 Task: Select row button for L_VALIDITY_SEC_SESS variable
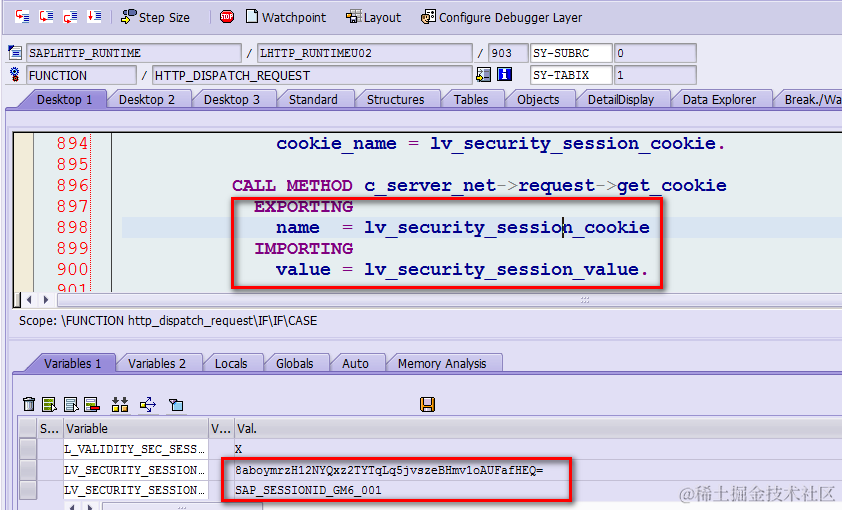[x=27, y=449]
